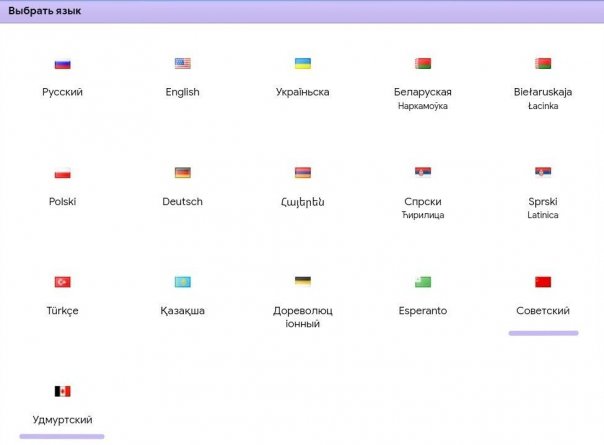This screenshot has width=604, height=445.
Task: Choose the Esperanto language label
Action: [x=423, y=311]
